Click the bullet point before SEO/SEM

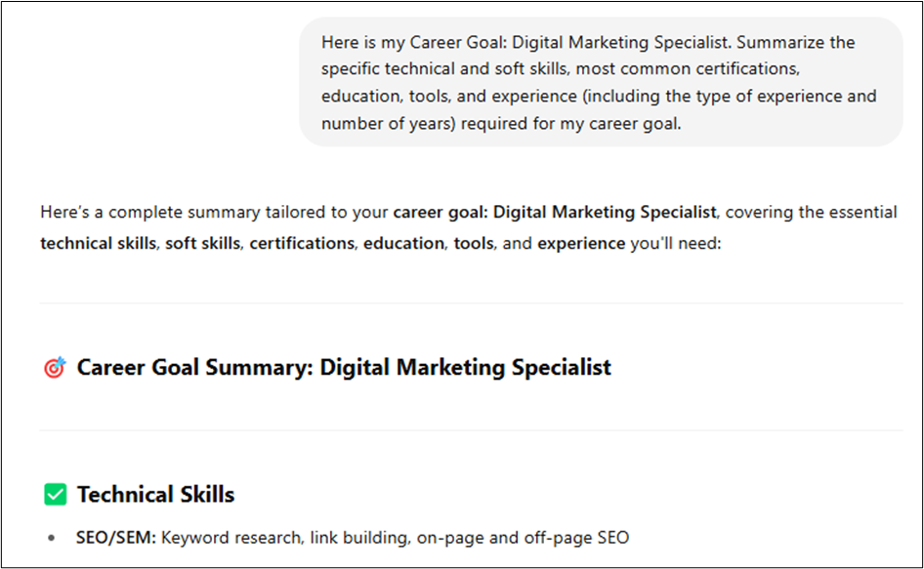click(x=52, y=538)
